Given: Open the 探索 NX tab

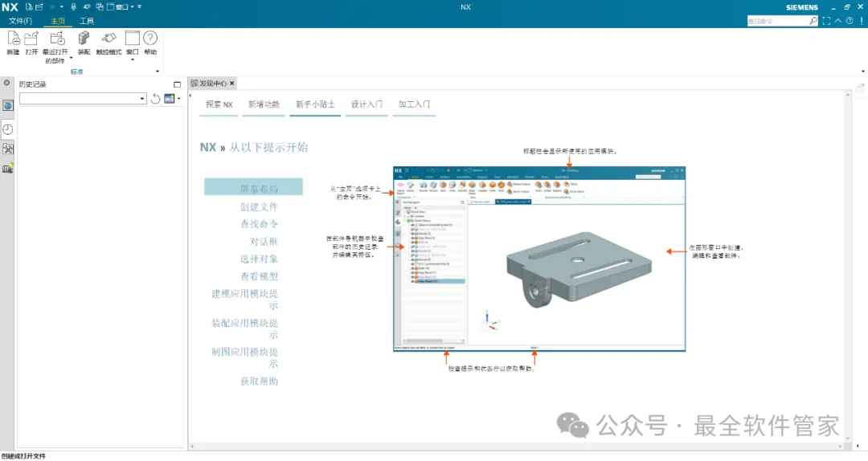Looking at the screenshot, I should point(219,104).
